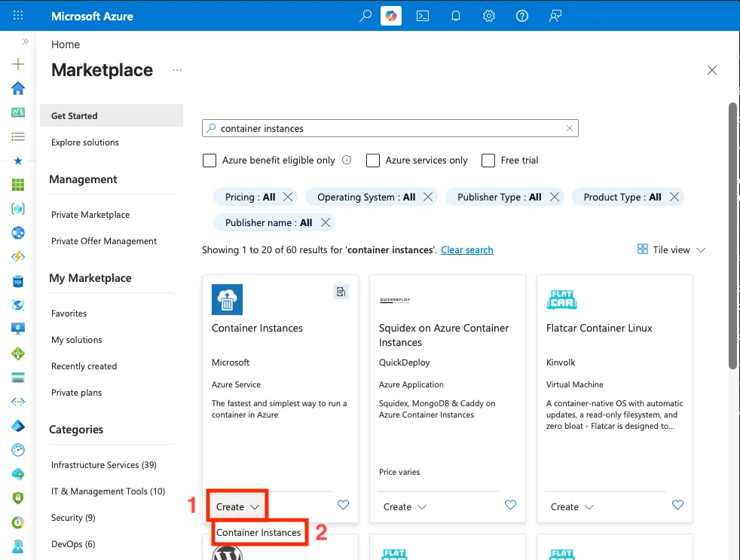740x560 pixels.
Task: Open the feedback icon in header
Action: click(x=555, y=16)
